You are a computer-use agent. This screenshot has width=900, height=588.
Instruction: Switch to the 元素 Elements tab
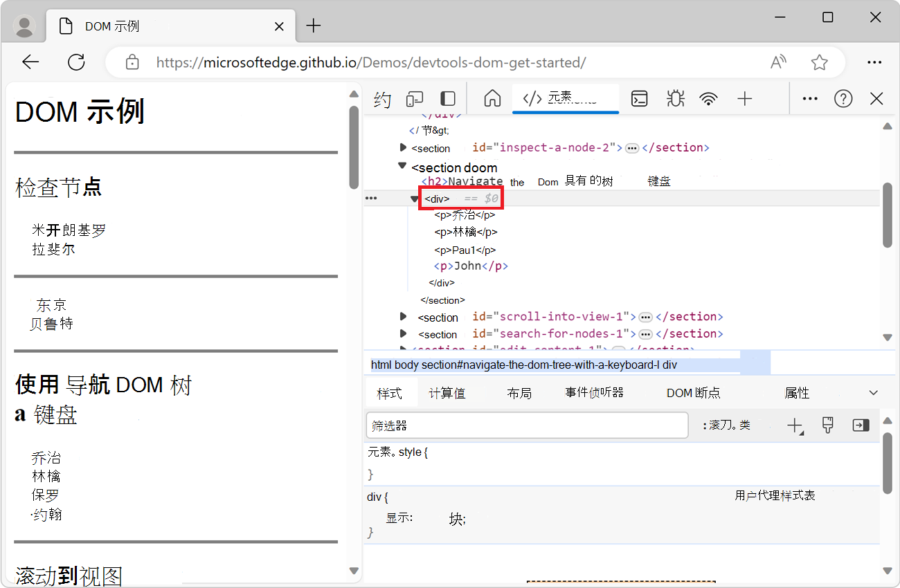click(566, 98)
